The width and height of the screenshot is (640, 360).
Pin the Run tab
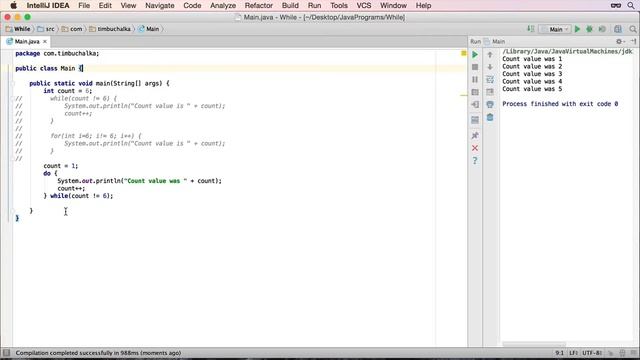(475, 136)
